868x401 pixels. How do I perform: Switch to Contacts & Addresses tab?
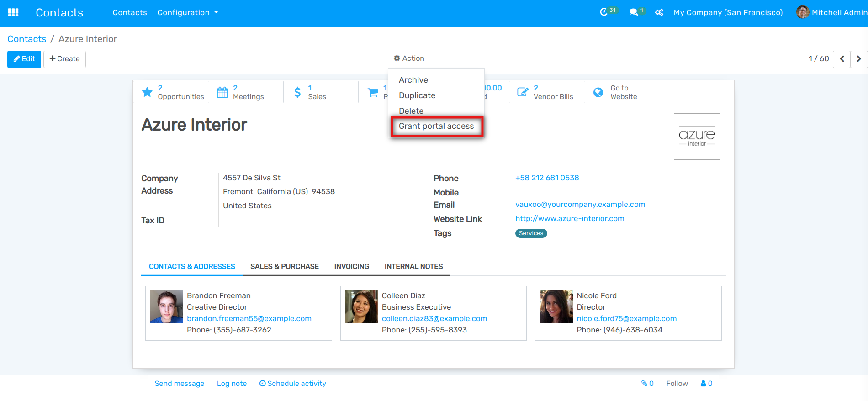tap(192, 267)
